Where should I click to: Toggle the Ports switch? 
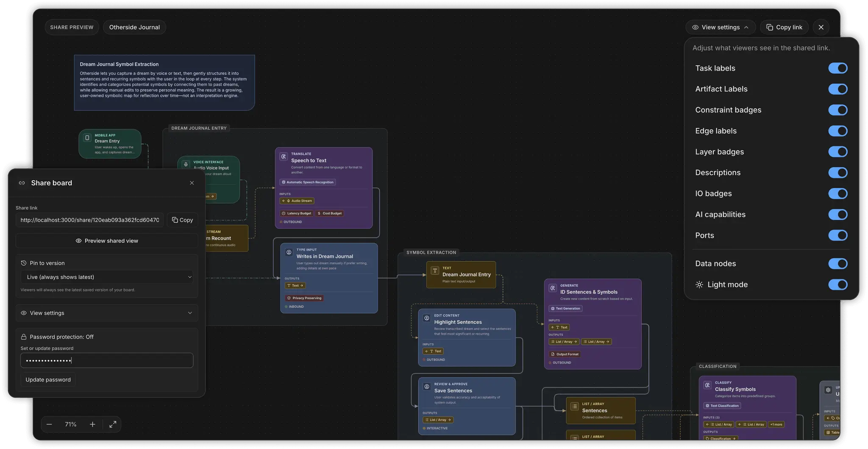(x=837, y=236)
